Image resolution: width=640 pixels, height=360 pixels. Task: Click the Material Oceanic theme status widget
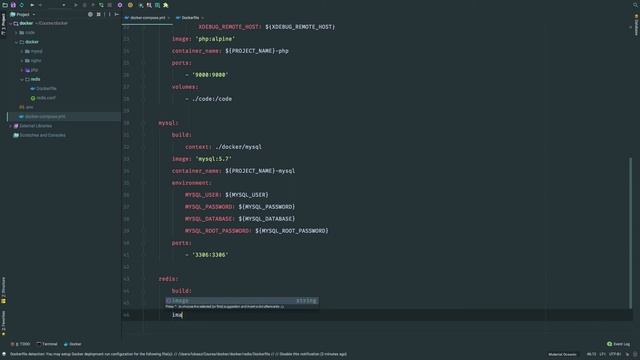click(x=562, y=354)
